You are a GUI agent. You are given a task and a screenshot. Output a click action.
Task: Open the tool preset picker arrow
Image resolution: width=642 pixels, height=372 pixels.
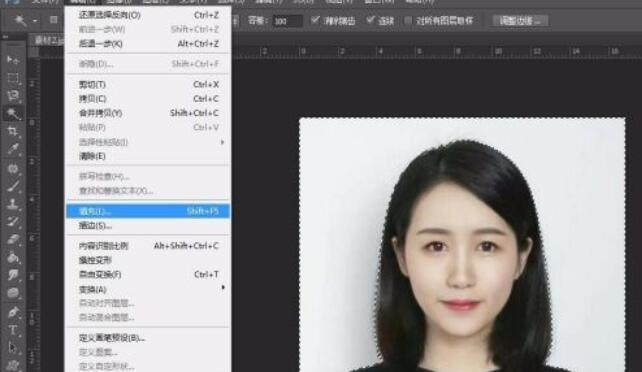36,20
